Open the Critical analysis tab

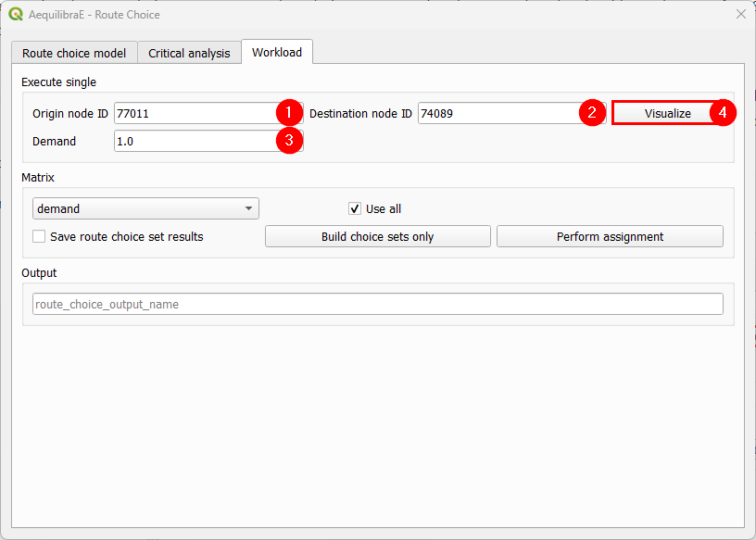pyautogui.click(x=189, y=53)
